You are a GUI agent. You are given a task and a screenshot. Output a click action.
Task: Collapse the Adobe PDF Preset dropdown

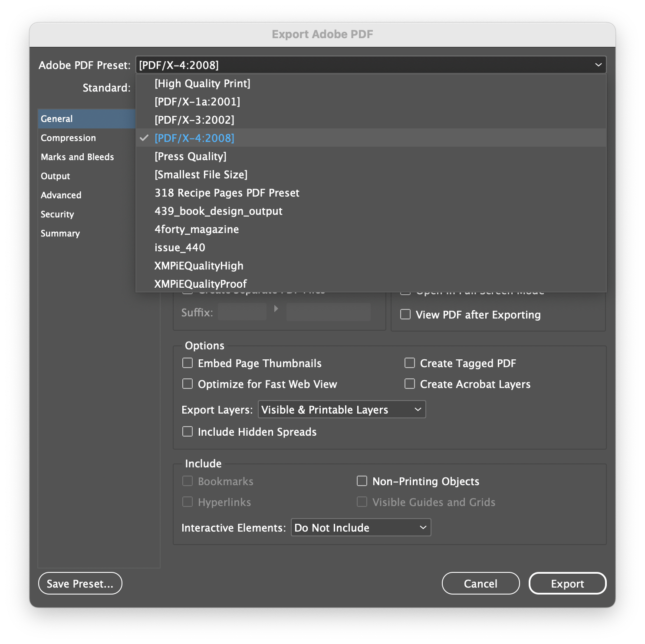tap(598, 65)
